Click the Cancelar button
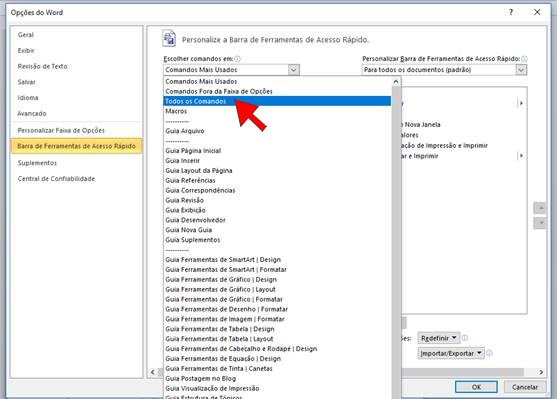 tap(524, 387)
